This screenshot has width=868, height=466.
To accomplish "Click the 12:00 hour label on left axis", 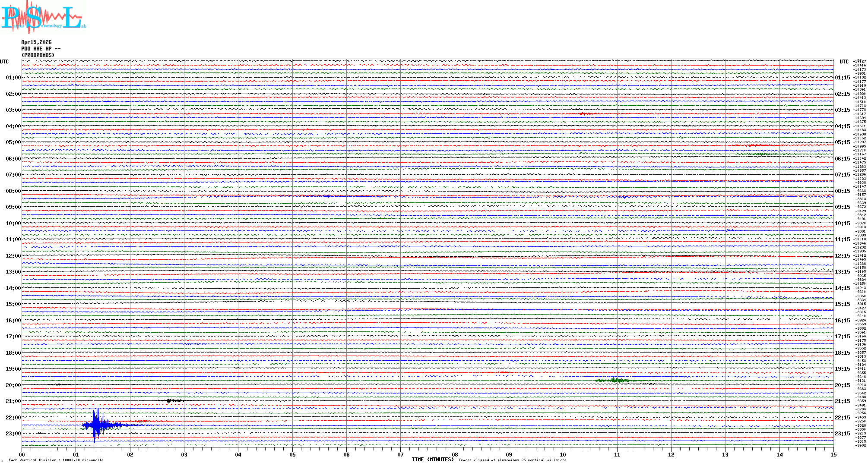I will [13, 256].
